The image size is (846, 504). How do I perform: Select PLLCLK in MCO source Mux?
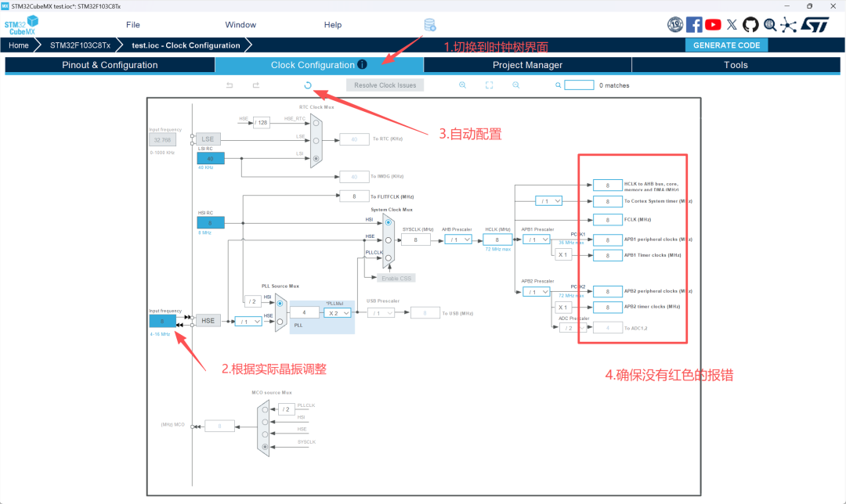click(265, 409)
